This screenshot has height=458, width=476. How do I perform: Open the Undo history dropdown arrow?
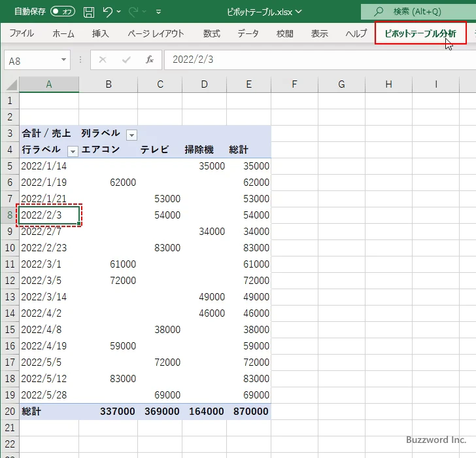119,12
